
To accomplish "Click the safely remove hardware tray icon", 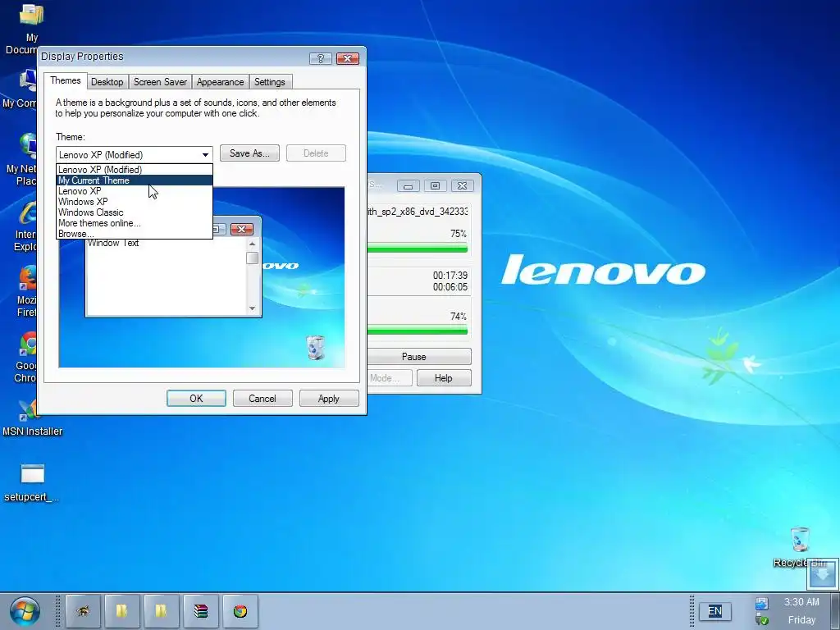I will (x=761, y=620).
